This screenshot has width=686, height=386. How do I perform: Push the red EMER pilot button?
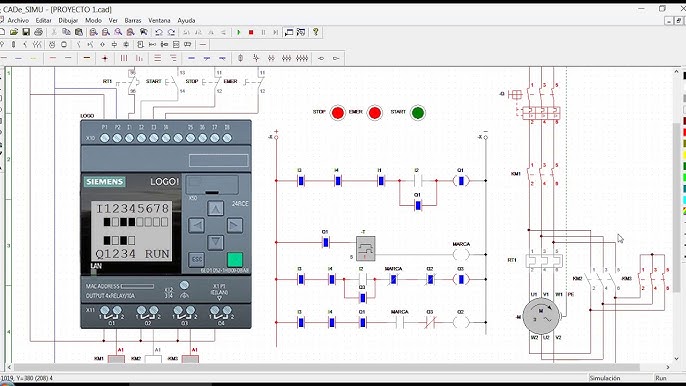tap(375, 112)
